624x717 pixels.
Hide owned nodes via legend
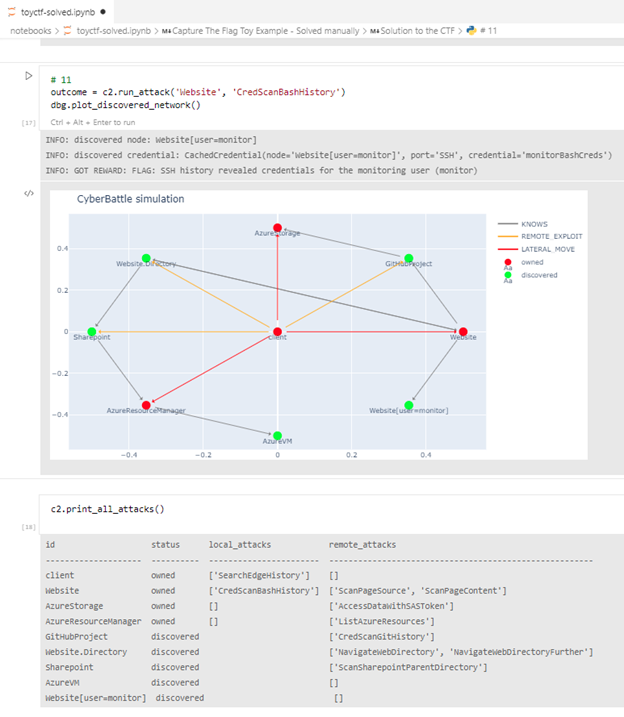pos(532,261)
